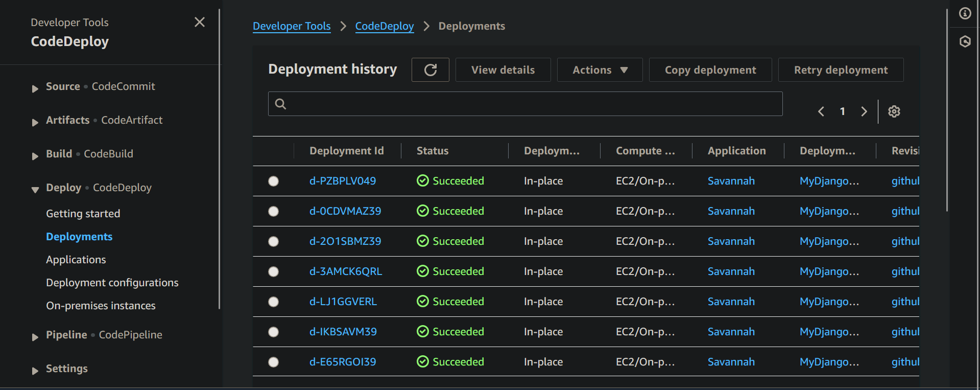Open MyDjango deployment group in d-LJ1GGVERL row
This screenshot has width=980, height=390.
pos(829,302)
